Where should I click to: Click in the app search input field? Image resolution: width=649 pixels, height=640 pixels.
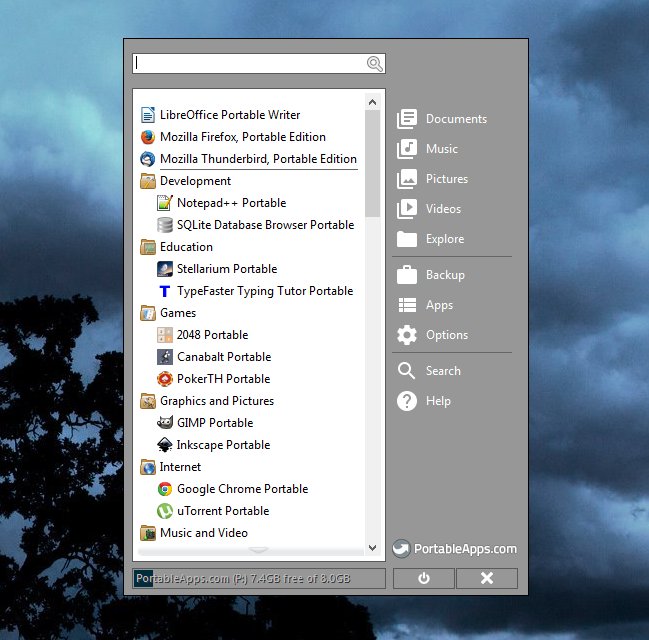(250, 64)
